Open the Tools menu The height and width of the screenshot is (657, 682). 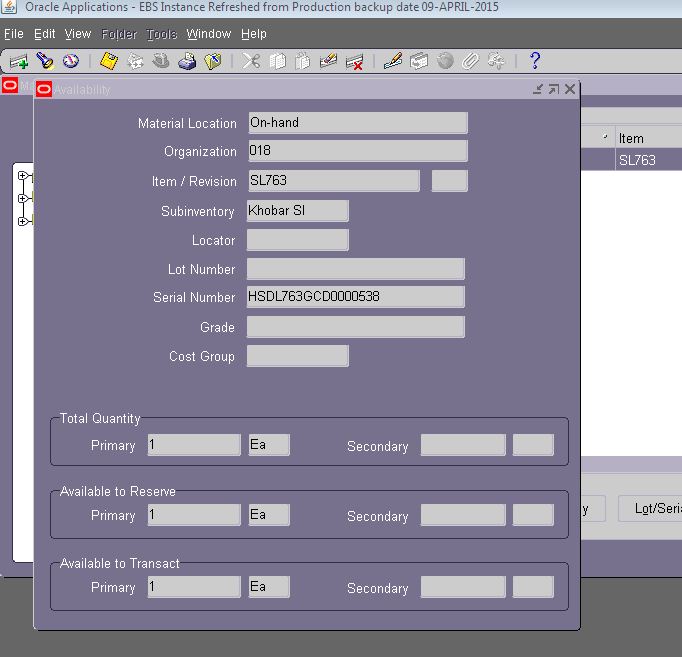point(161,34)
